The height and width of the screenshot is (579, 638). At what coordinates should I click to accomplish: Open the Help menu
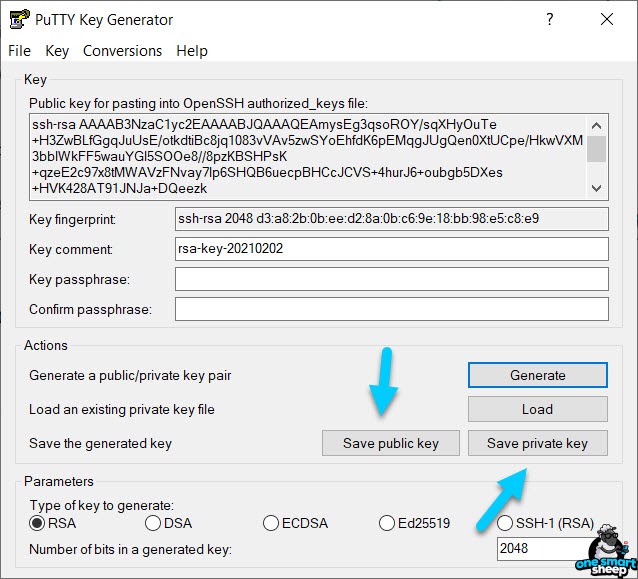click(192, 51)
